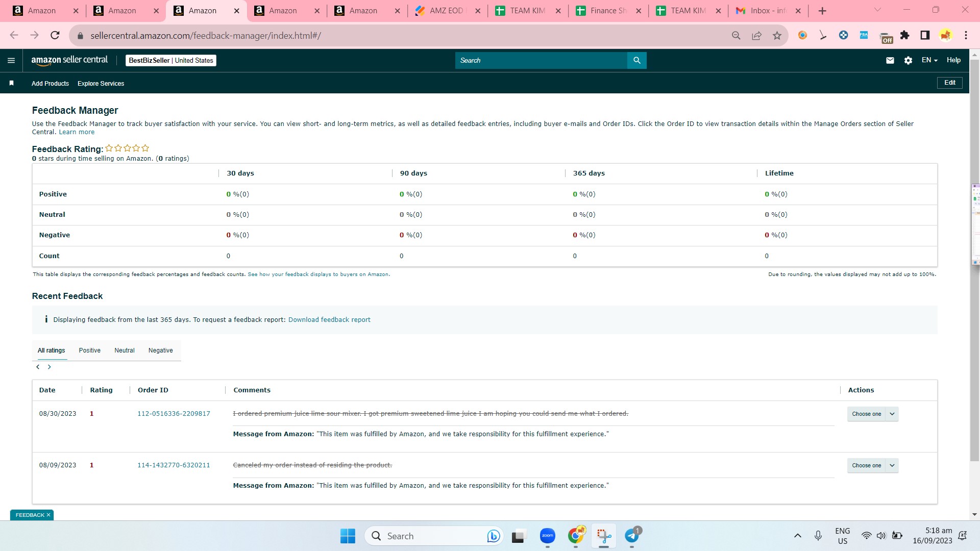980x551 pixels.
Task: Show hidden tray icons chevron
Action: [797, 536]
